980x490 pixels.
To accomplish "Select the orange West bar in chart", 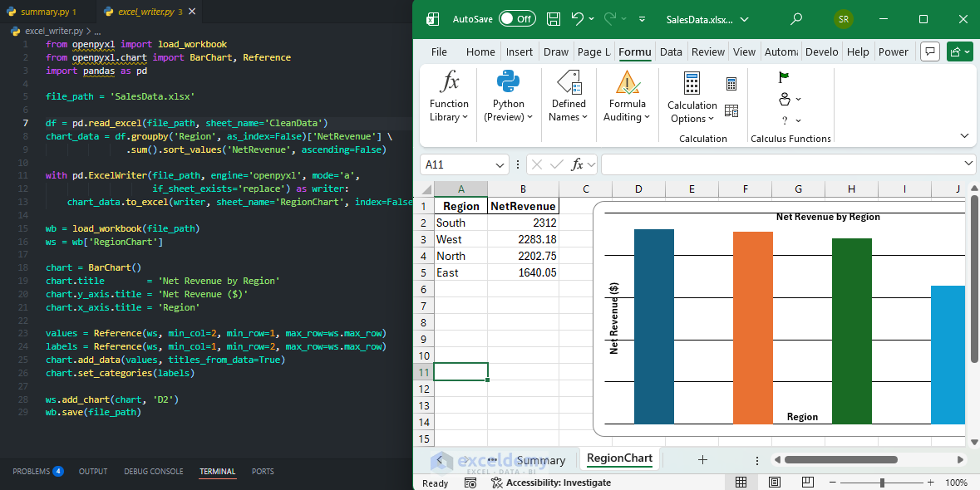I will pos(752,328).
